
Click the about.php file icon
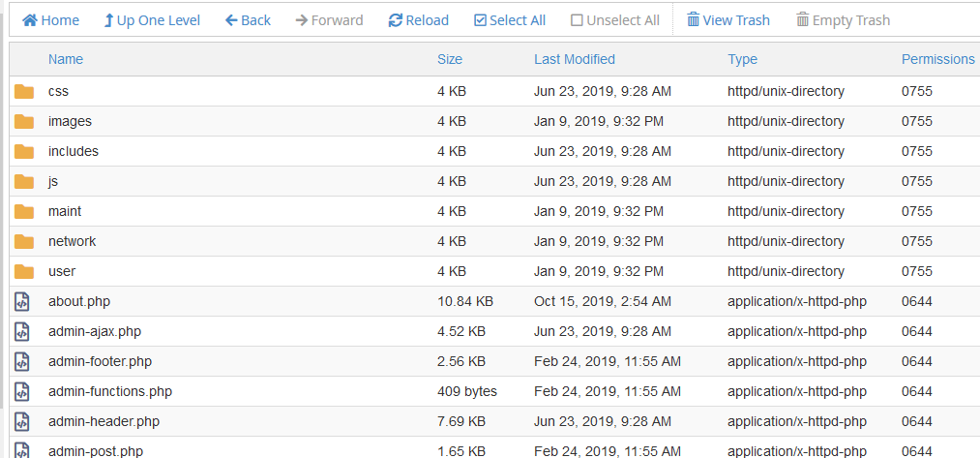click(x=22, y=301)
